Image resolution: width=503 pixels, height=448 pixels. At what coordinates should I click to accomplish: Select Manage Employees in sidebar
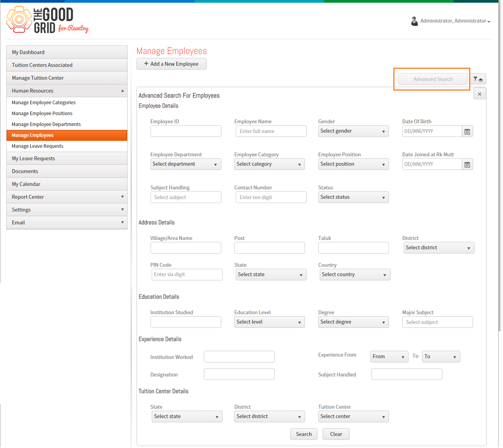tap(67, 135)
